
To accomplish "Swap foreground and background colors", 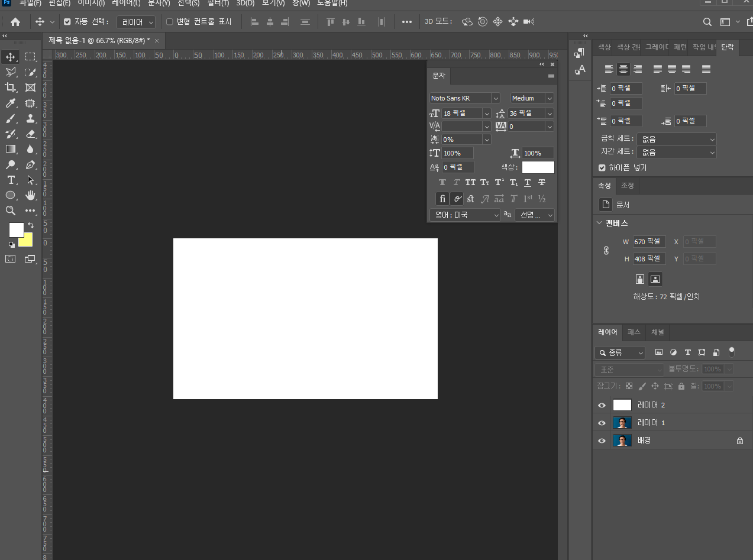I will pyautogui.click(x=30, y=225).
